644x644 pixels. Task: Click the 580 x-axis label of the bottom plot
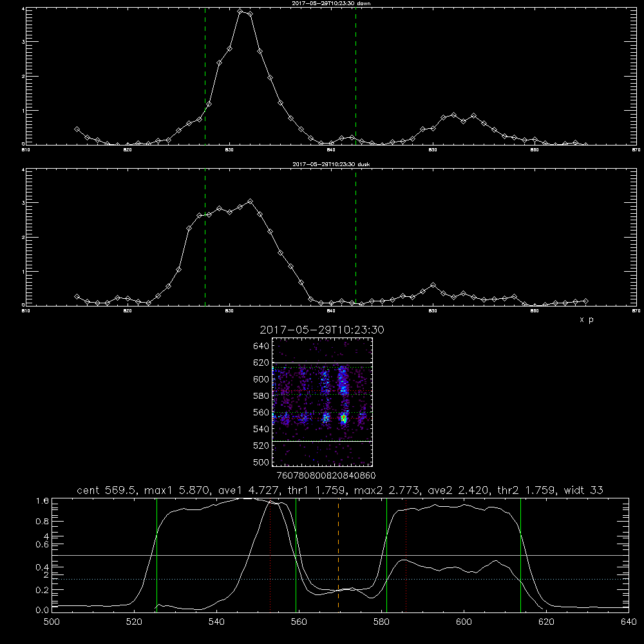pyautogui.click(x=381, y=622)
